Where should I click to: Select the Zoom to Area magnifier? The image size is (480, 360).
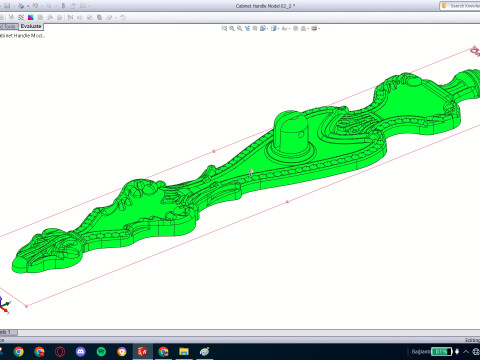pyautogui.click(x=232, y=28)
